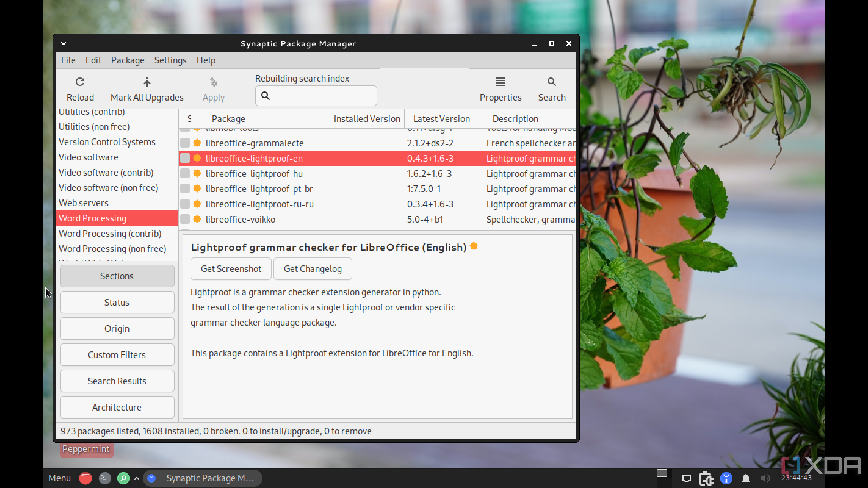Mark checkbox for libreoffice-voikko

pos(185,219)
